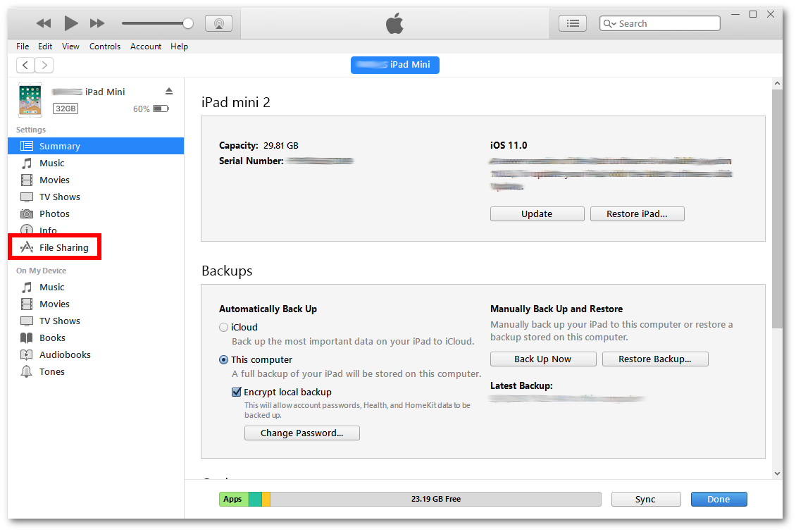Select This computer for backups

pos(223,359)
